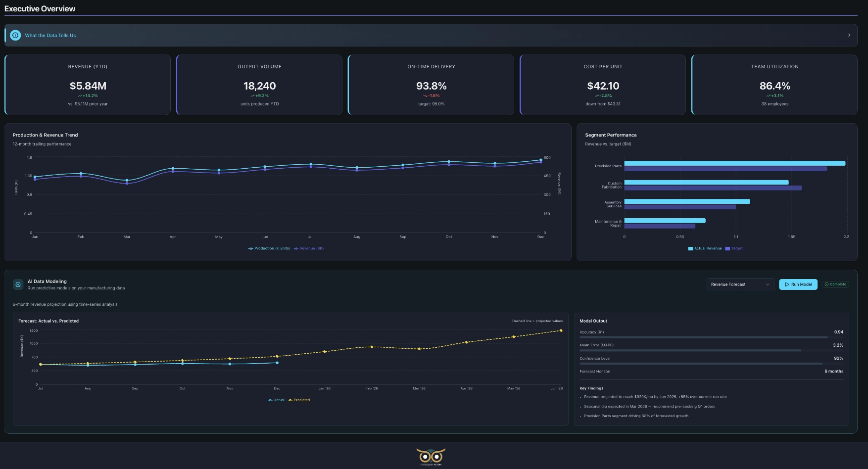Toggle Revenue ($K) series in the trend legend
This screenshot has height=469, width=868.
coord(309,248)
